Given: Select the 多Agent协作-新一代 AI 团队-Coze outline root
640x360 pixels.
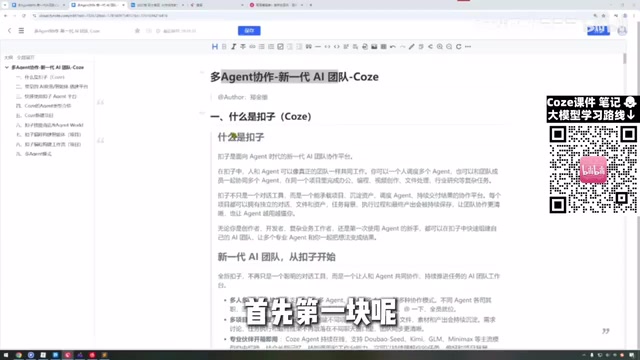Looking at the screenshot, I should pyautogui.click(x=47, y=67).
